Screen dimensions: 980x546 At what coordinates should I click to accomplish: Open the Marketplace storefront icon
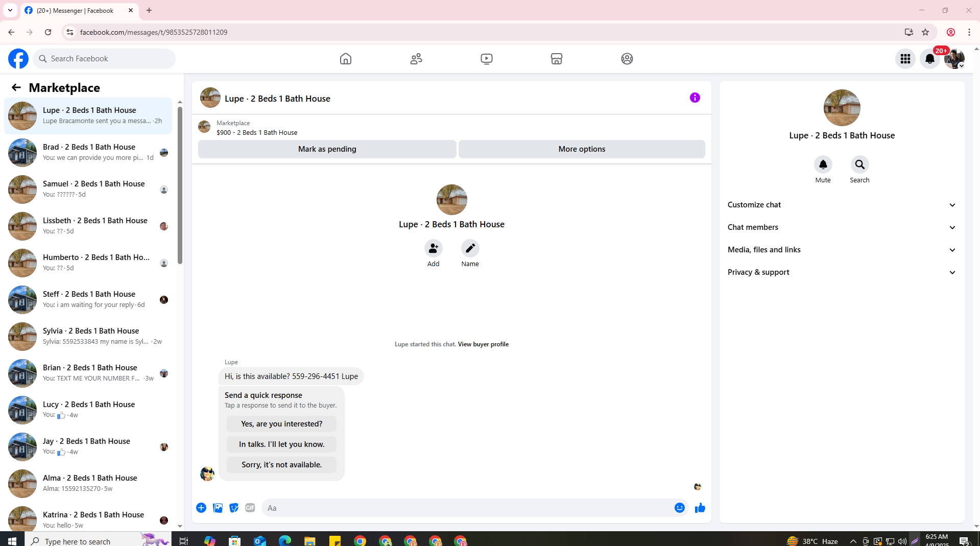tap(557, 59)
